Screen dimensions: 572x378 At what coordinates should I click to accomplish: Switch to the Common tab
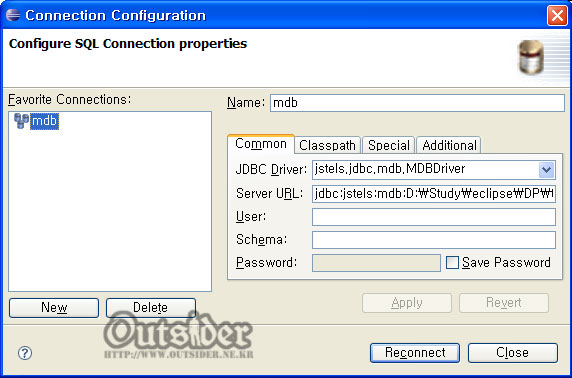pos(261,144)
